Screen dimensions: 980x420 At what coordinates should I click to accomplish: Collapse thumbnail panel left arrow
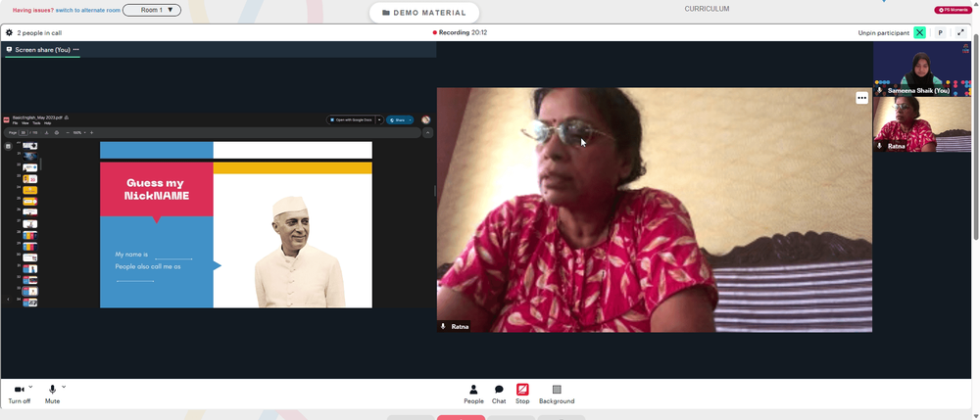click(8, 299)
